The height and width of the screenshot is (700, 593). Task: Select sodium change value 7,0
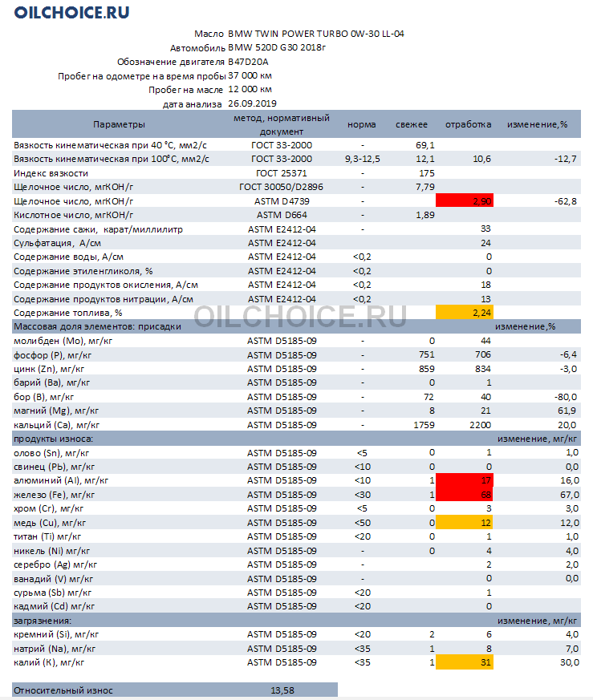[572, 649]
